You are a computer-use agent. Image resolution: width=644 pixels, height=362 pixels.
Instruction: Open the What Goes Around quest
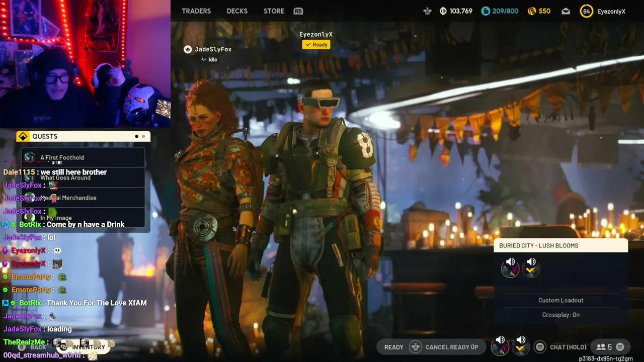(84, 177)
